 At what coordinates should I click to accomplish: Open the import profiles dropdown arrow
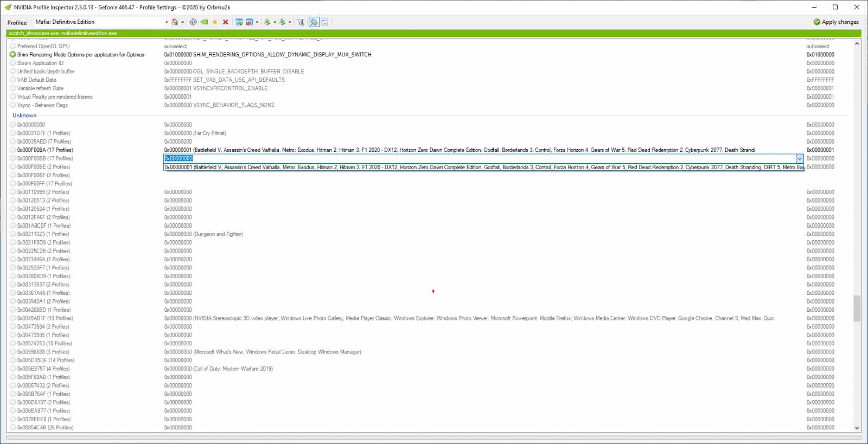(290, 22)
